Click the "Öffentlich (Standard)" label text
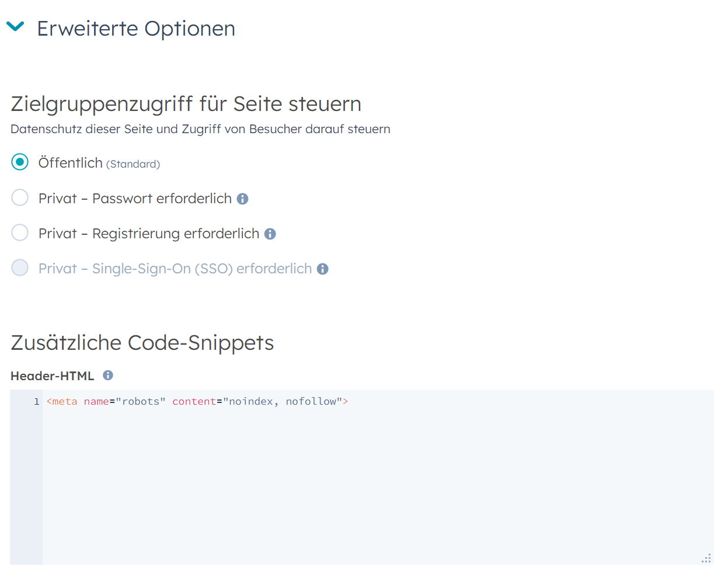This screenshot has width=728, height=577. (x=99, y=163)
